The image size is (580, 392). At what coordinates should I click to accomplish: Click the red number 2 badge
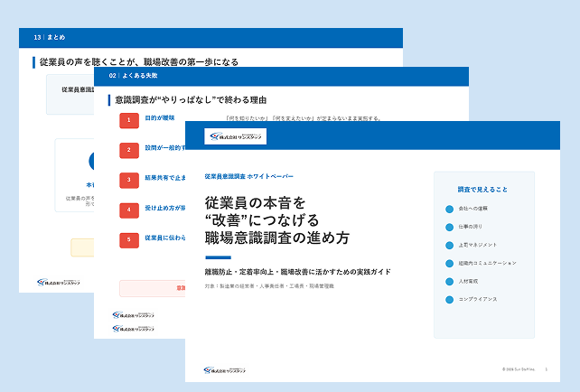pos(129,151)
